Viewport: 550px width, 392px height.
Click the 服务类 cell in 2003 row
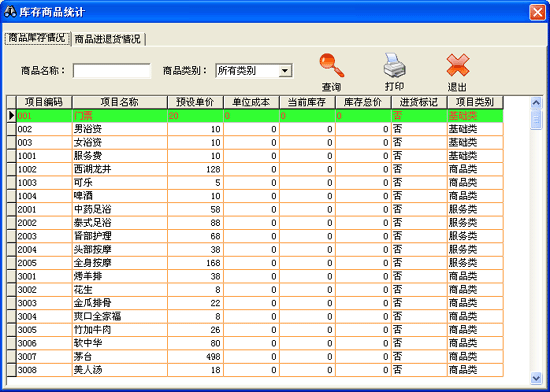pyautogui.click(x=475, y=236)
